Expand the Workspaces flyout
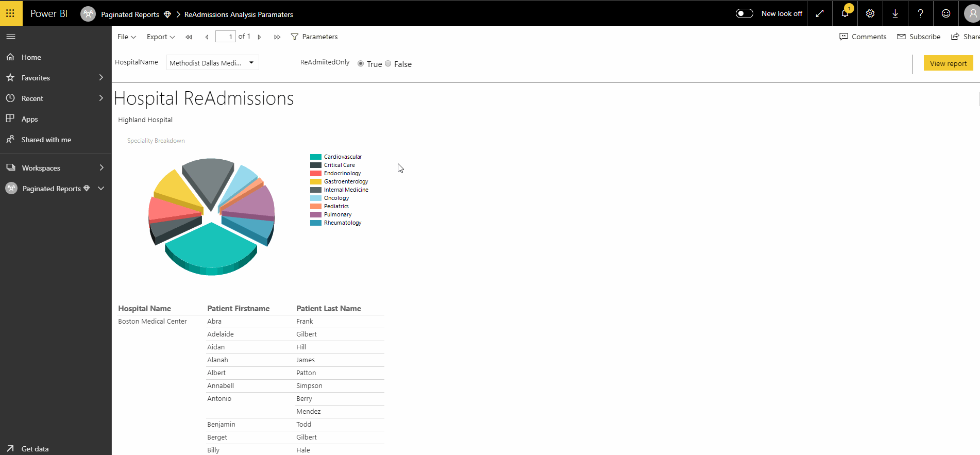The image size is (980, 455). (101, 168)
